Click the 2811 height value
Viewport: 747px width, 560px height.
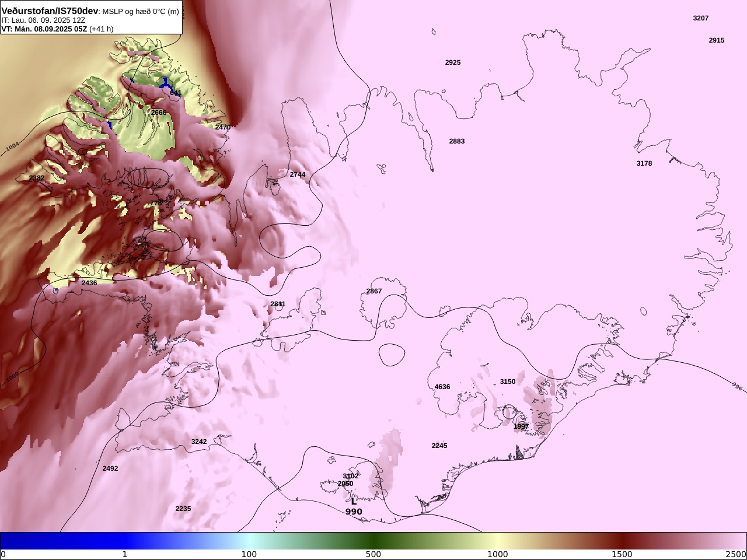pyautogui.click(x=278, y=304)
